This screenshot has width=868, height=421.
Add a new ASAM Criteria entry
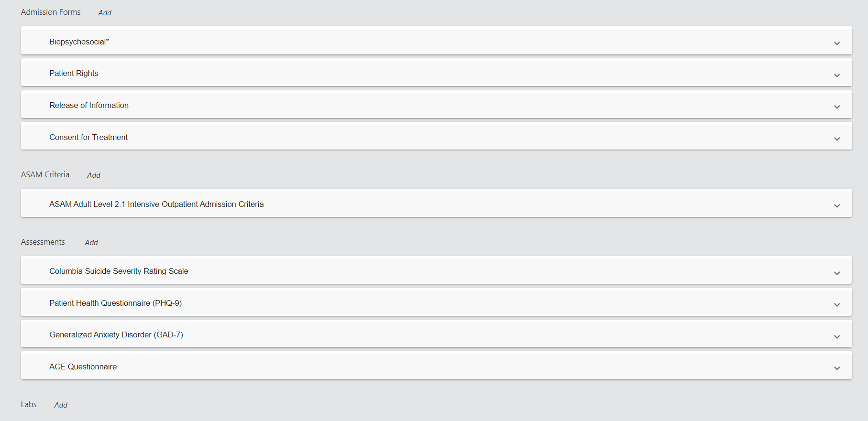pos(94,175)
